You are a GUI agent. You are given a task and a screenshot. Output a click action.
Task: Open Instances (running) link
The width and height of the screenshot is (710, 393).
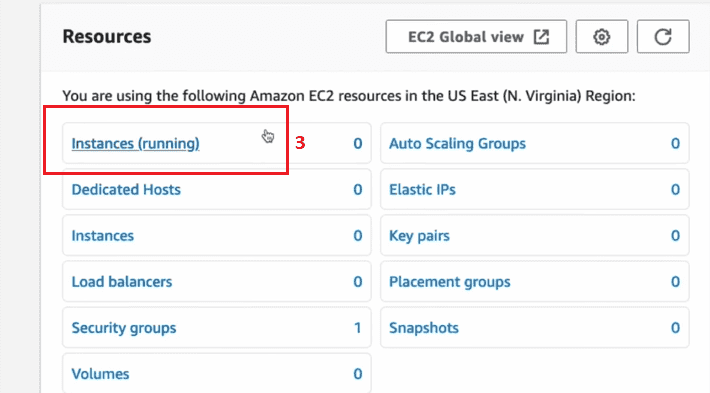tap(135, 144)
